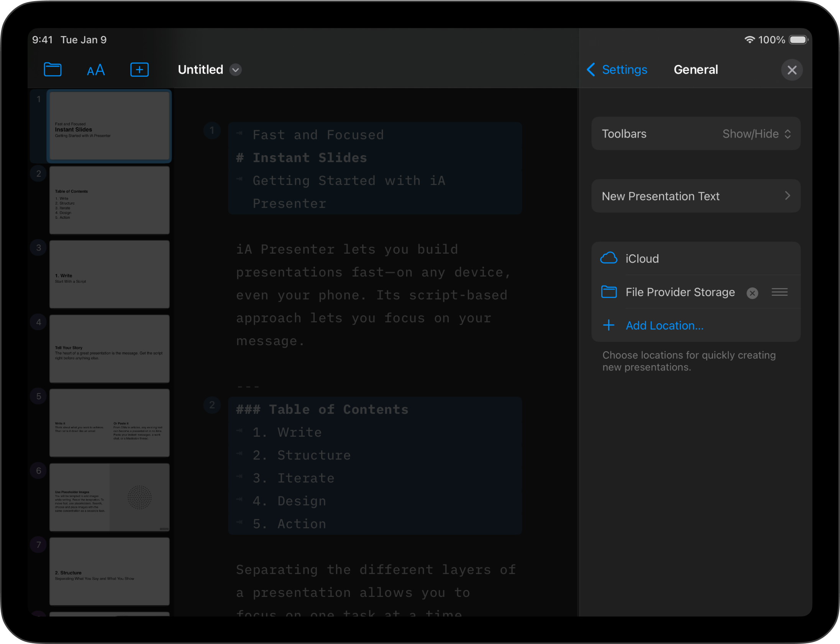Go back to Settings
Viewport: 840px width, 644px height.
pyautogui.click(x=617, y=70)
